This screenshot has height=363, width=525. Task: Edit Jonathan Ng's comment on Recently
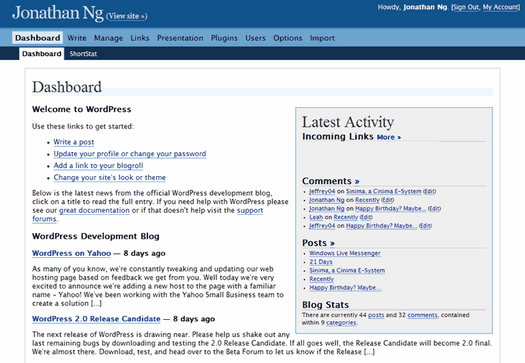point(388,200)
